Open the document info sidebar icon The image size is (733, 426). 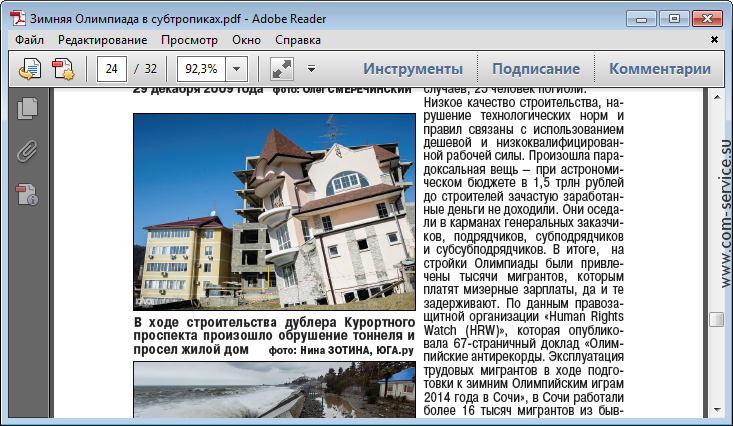[x=27, y=194]
